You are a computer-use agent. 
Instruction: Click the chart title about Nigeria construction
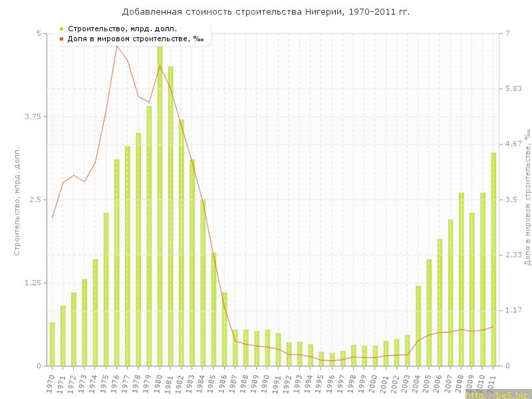(x=266, y=12)
